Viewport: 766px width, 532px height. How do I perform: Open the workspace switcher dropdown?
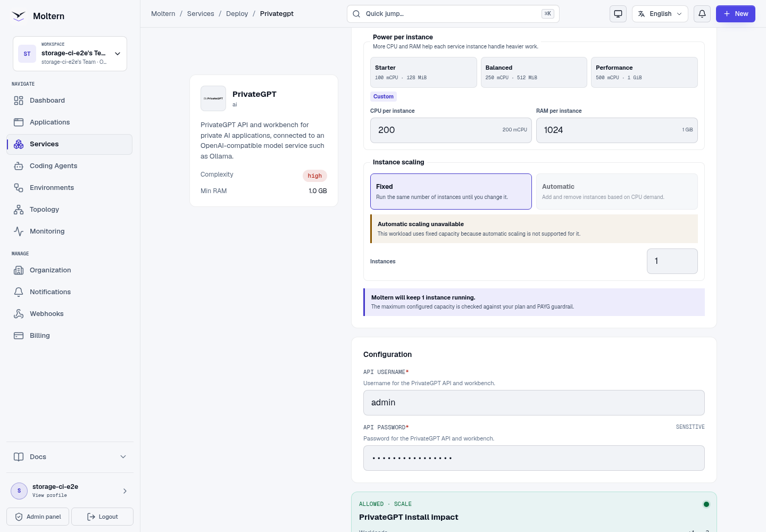tap(70, 54)
